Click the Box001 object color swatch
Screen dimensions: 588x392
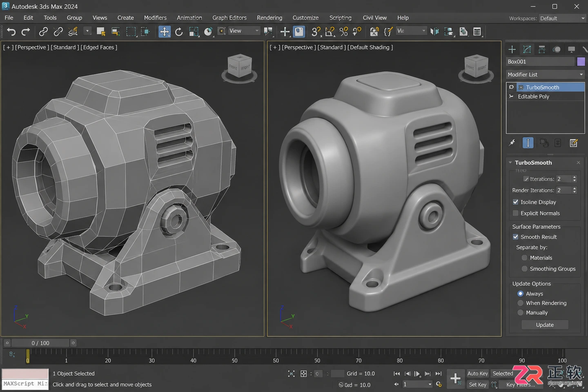point(581,62)
